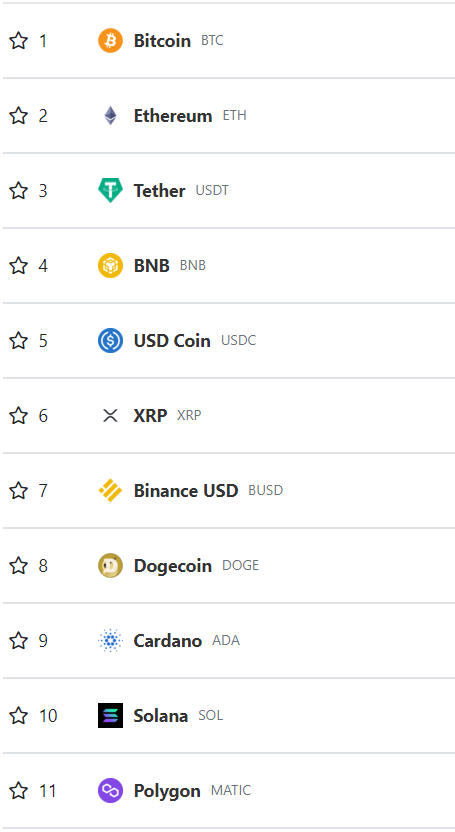
Task: Toggle the favorite star for Tether
Action: pyautogui.click(x=19, y=190)
